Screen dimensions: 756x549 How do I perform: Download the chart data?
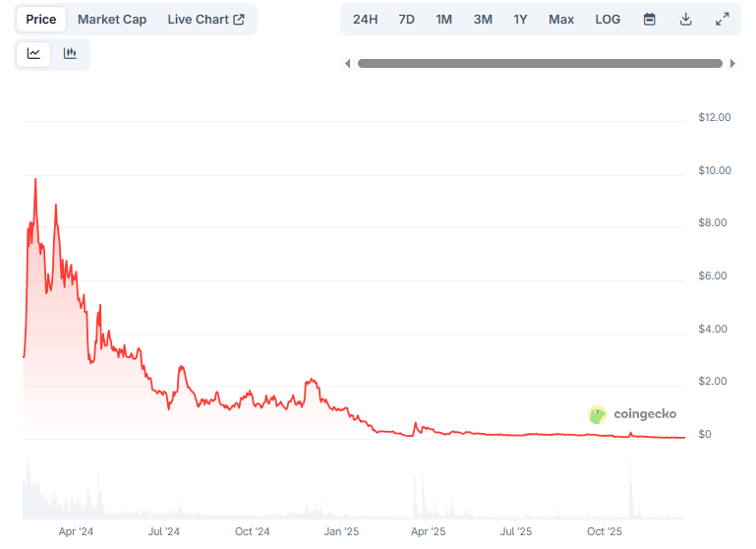tap(685, 20)
